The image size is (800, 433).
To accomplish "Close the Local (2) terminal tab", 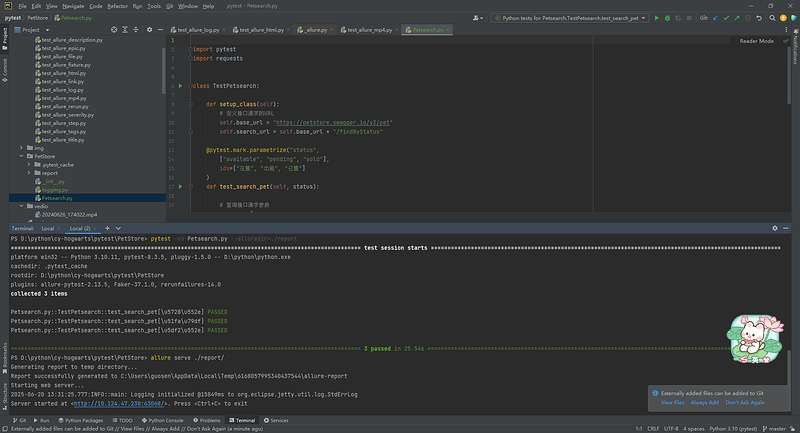I will tap(95, 228).
